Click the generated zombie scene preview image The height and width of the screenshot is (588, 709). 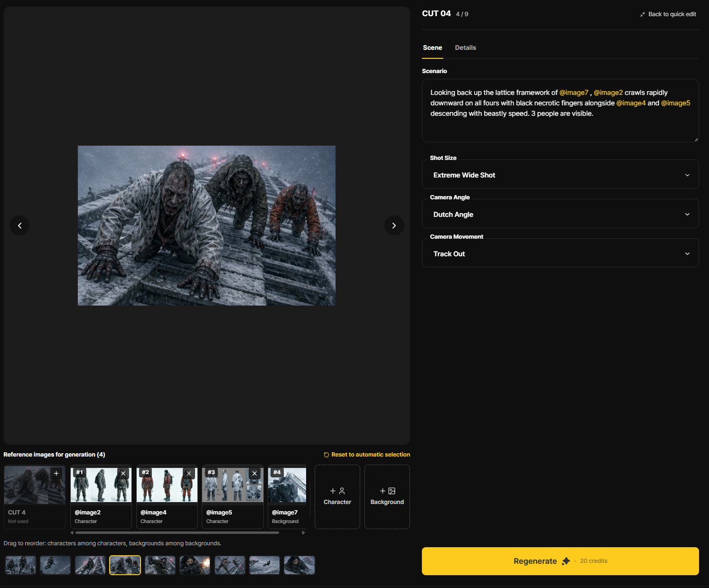click(x=206, y=225)
